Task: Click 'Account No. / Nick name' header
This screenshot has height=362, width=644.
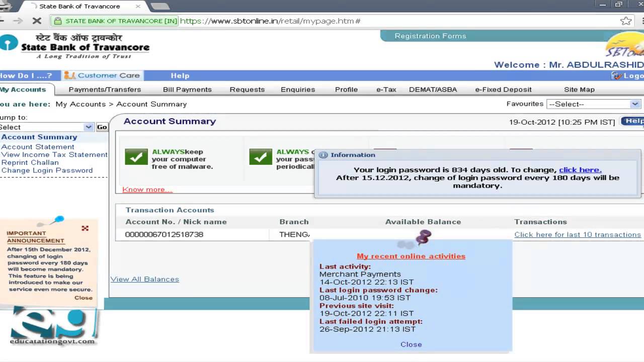Action: (x=176, y=222)
